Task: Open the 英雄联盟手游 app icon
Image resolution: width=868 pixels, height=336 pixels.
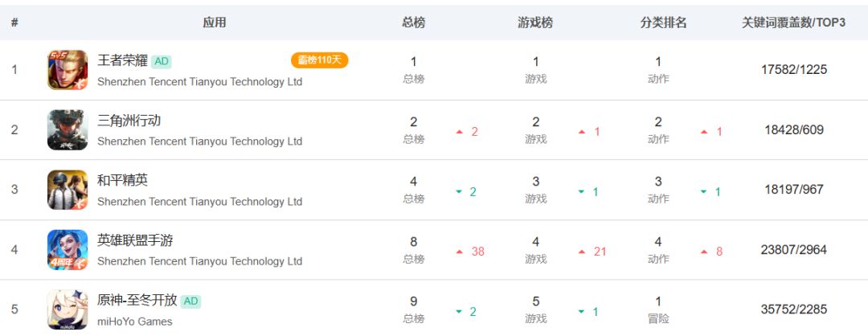Action: [68, 250]
